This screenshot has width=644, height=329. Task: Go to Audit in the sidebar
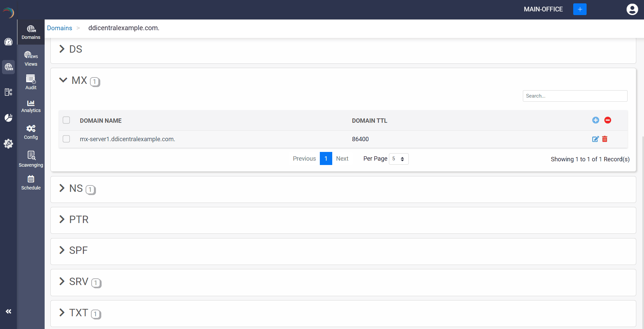click(31, 82)
